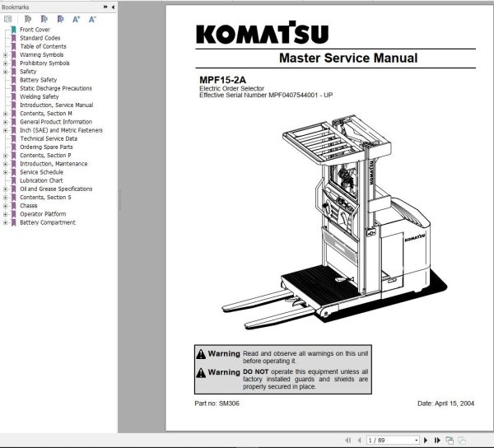Click the purple bookmark icon beside Lubrication Chart
The width and height of the screenshot is (494, 448).
pyautogui.click(x=13, y=180)
